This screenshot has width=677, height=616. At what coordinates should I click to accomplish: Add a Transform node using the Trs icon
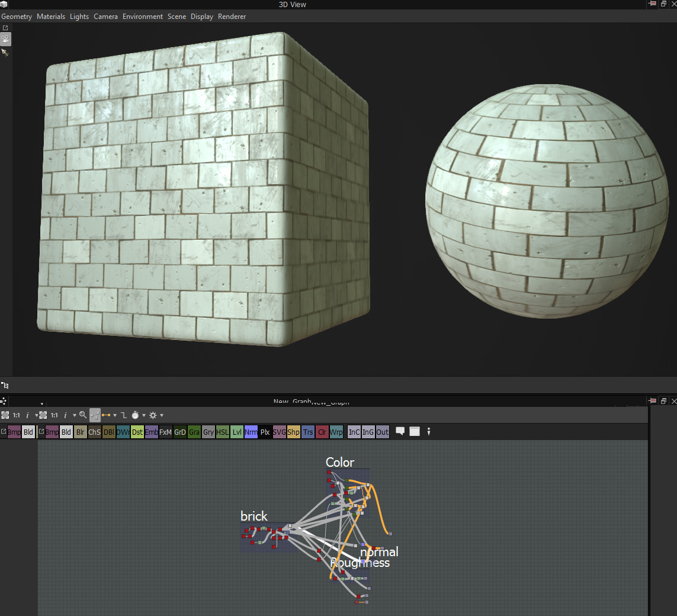tap(307, 432)
